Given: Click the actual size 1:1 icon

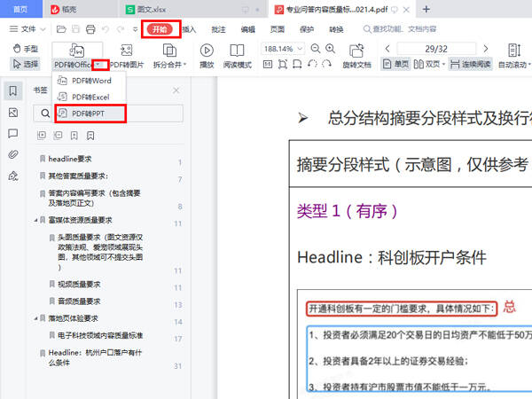Looking at the screenshot, I should point(268,64).
